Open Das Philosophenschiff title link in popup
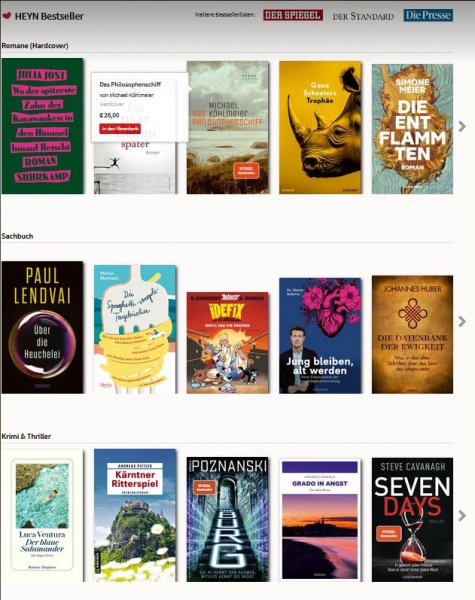The height and width of the screenshot is (600, 475). tap(130, 84)
